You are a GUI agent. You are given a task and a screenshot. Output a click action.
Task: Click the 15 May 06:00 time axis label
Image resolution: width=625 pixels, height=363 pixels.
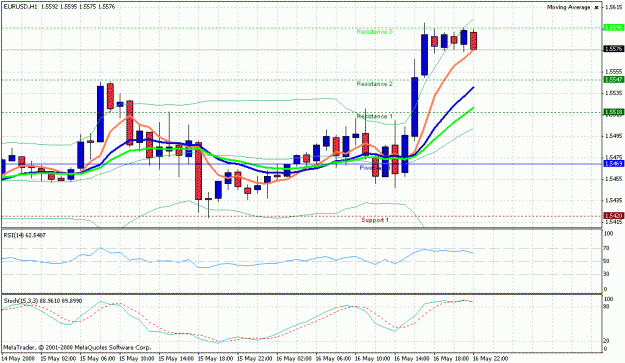pos(98,359)
